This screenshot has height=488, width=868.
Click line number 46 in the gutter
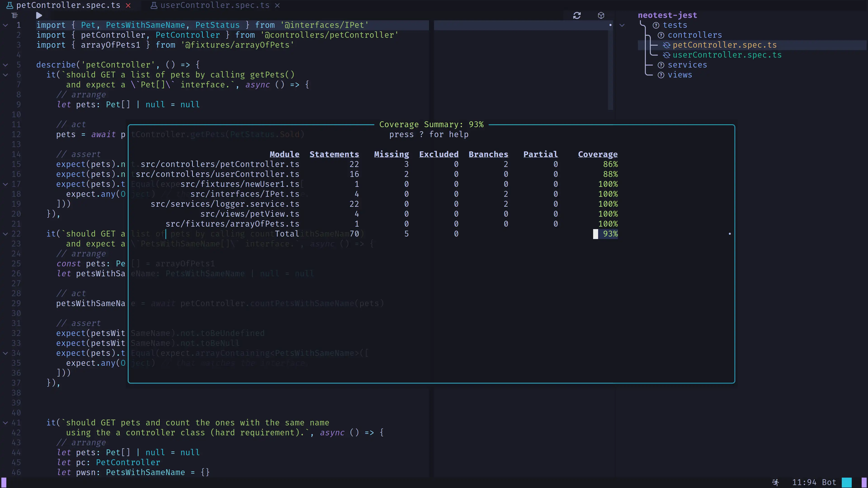[x=16, y=472]
